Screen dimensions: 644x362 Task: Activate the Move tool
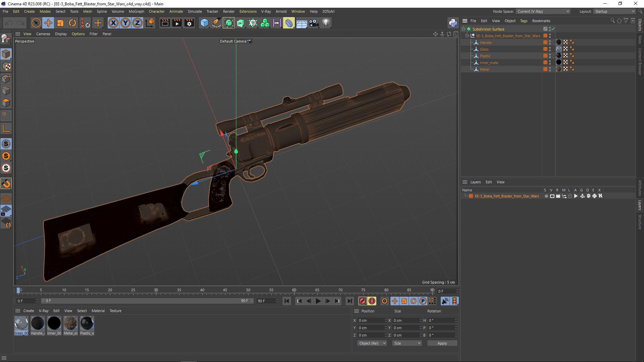click(x=48, y=23)
